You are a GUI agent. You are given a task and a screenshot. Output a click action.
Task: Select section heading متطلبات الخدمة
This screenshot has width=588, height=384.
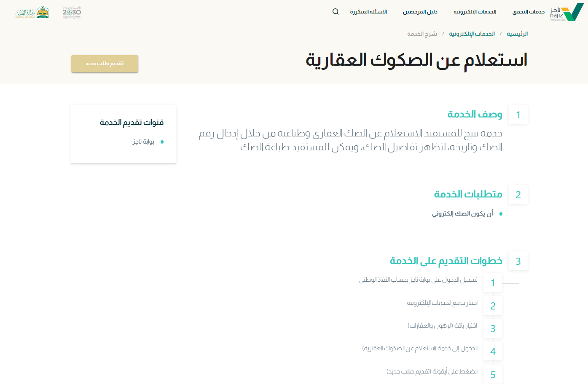tap(468, 194)
